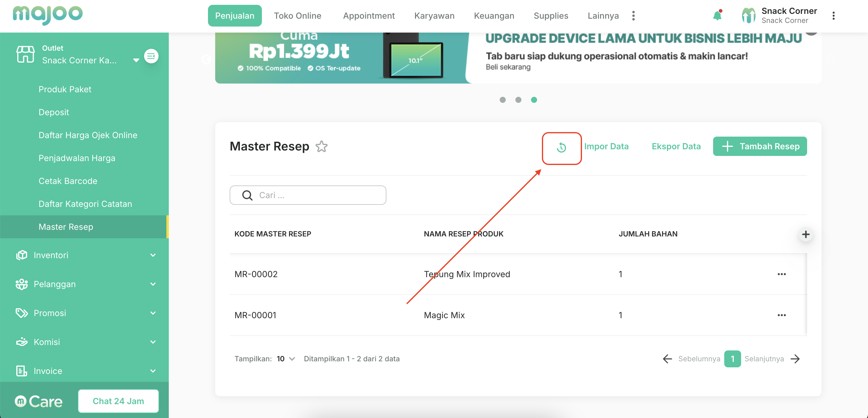This screenshot has height=418, width=868.
Task: Click the three-dot icon next to Lainnya
Action: (x=634, y=16)
